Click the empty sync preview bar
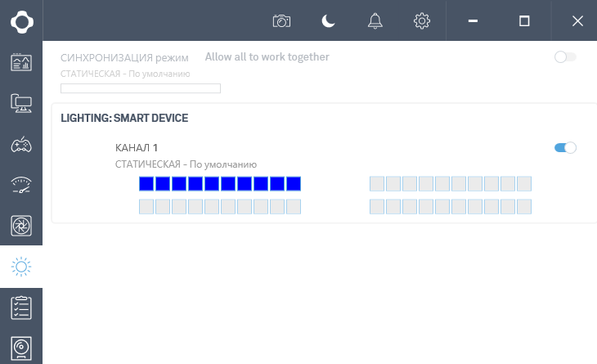The image size is (597, 364). click(x=141, y=88)
